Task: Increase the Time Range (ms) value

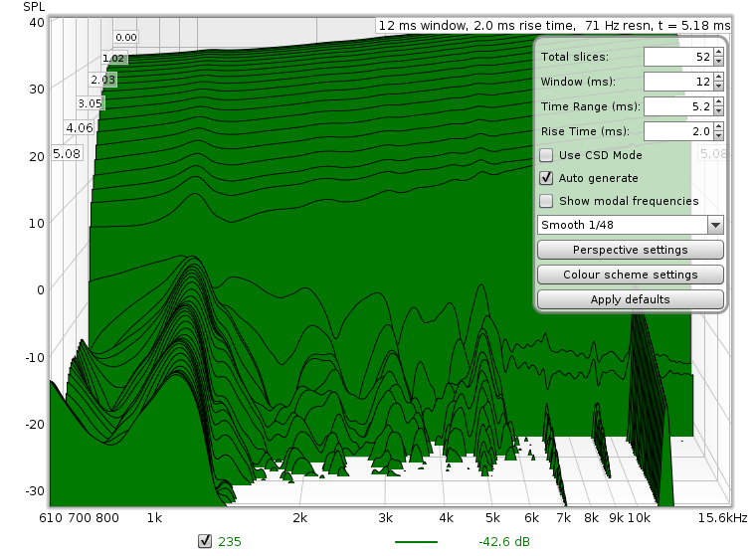Action: [x=718, y=102]
